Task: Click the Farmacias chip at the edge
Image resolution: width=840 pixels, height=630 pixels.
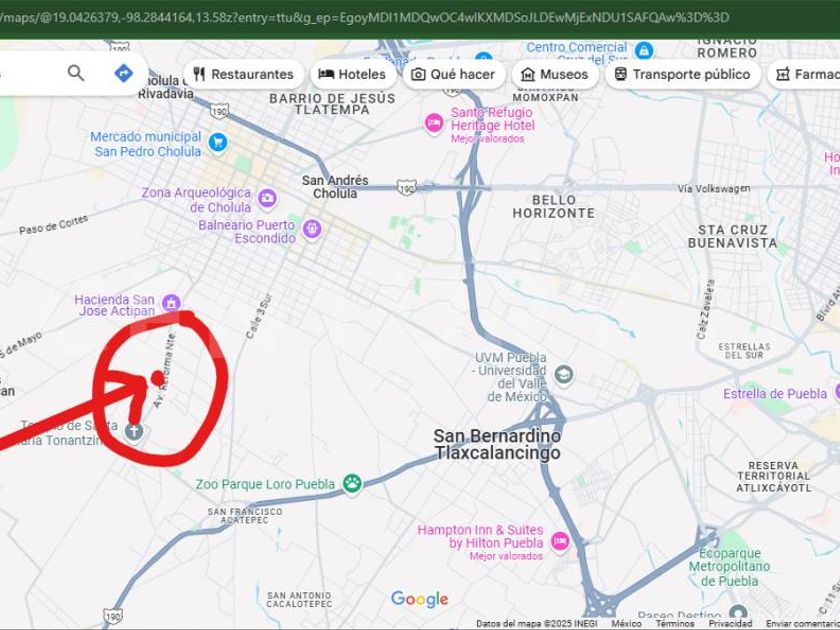Action: click(x=804, y=74)
